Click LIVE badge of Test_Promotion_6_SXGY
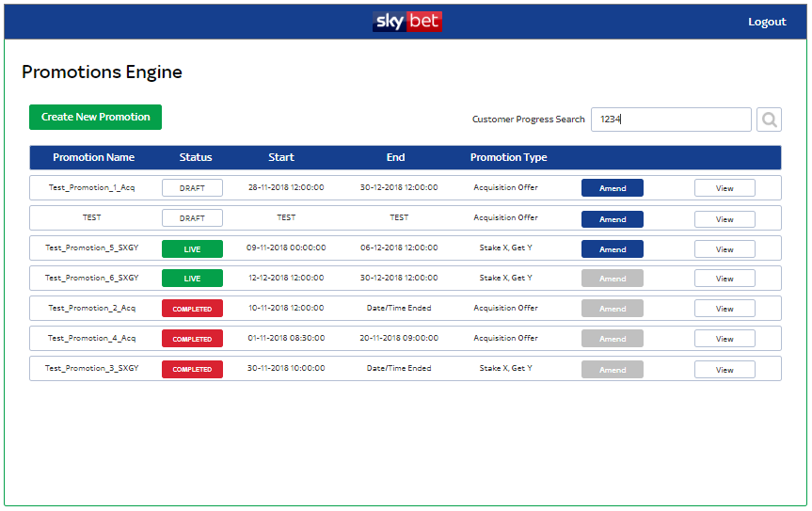The width and height of the screenshot is (812, 511). [x=192, y=279]
